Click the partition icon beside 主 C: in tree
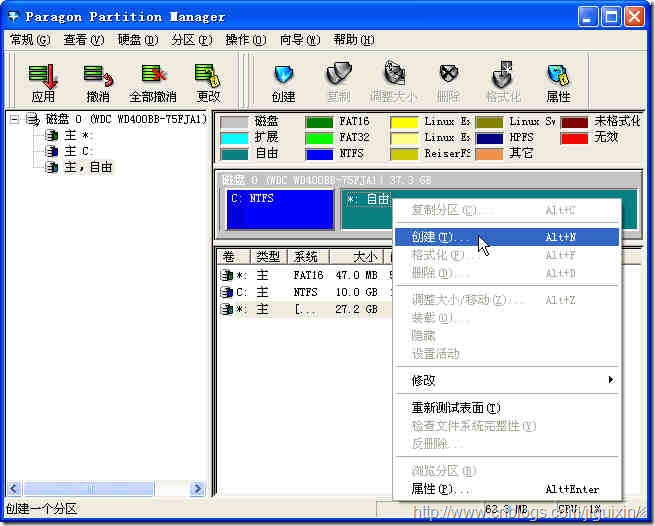The image size is (655, 526). click(x=52, y=151)
